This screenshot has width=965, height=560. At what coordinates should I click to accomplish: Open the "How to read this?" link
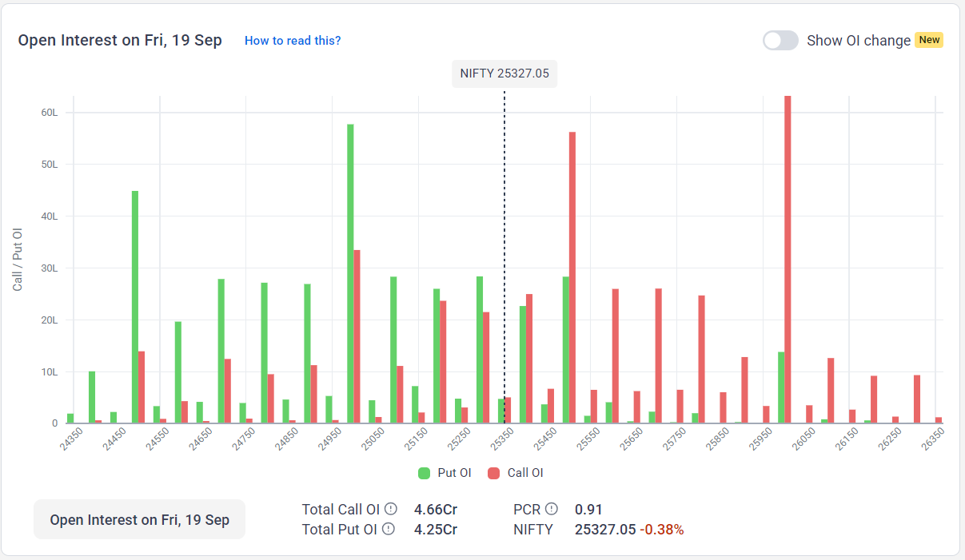(293, 41)
